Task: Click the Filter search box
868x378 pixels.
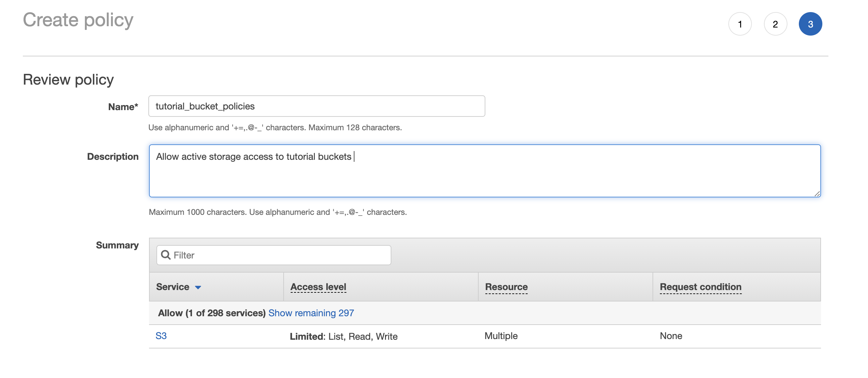Action: pyautogui.click(x=274, y=254)
